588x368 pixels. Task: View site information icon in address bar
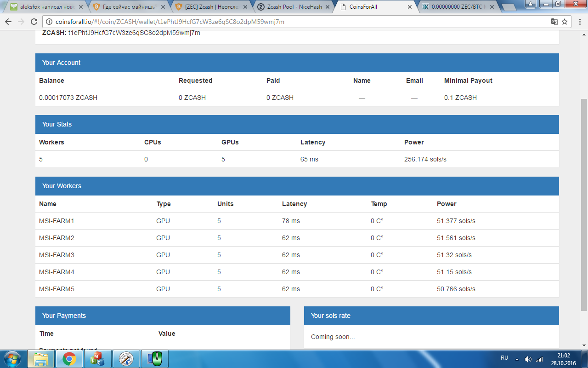click(50, 22)
